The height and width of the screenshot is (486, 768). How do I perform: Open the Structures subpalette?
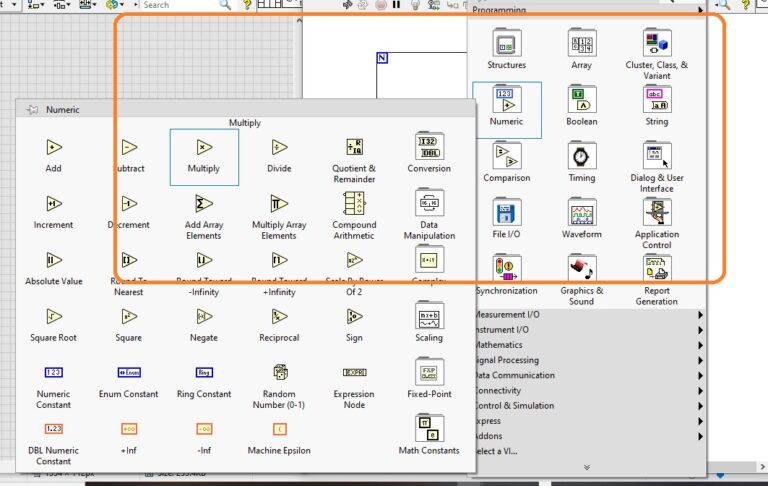(506, 45)
